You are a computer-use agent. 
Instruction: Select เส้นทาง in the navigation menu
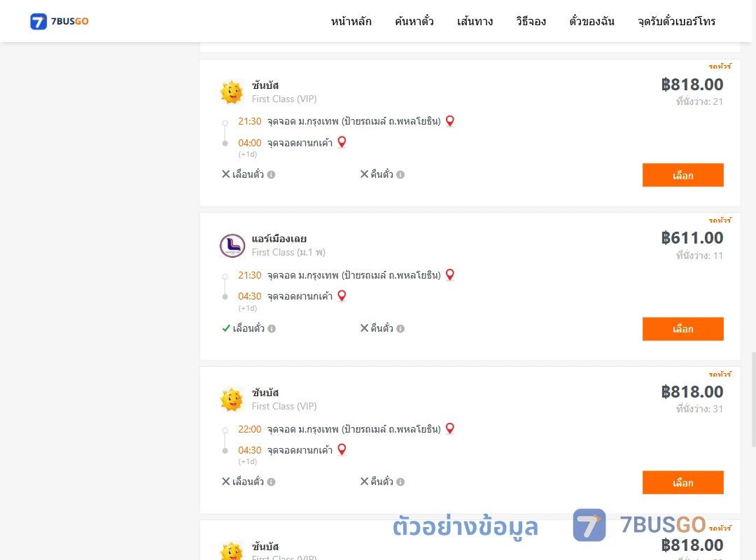tap(475, 21)
